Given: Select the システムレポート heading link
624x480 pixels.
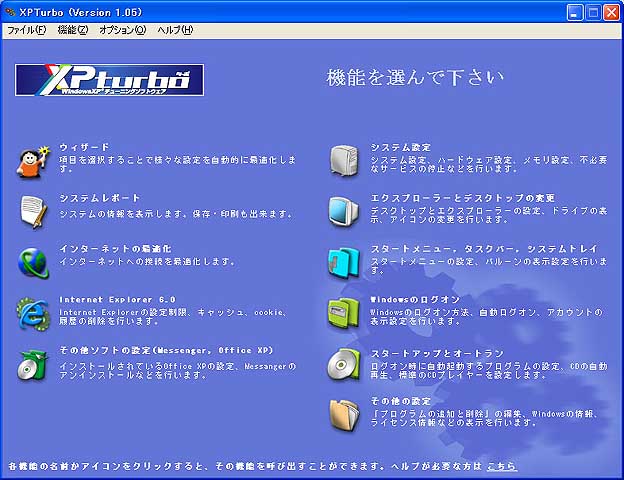Looking at the screenshot, I should tap(99, 198).
